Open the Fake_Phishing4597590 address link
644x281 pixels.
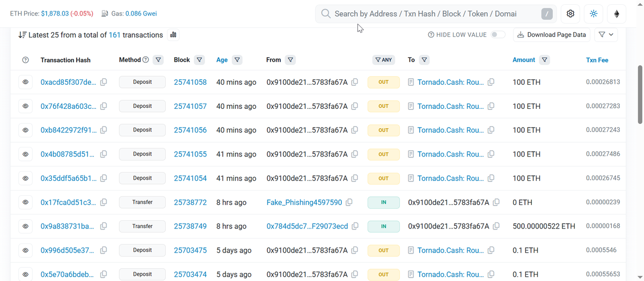[304, 202]
